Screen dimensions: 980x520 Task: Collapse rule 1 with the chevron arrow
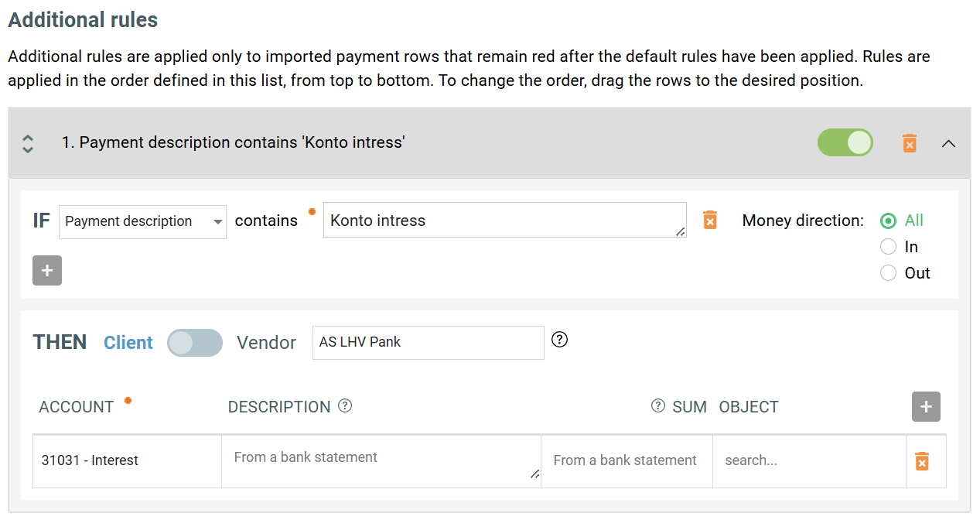click(948, 143)
